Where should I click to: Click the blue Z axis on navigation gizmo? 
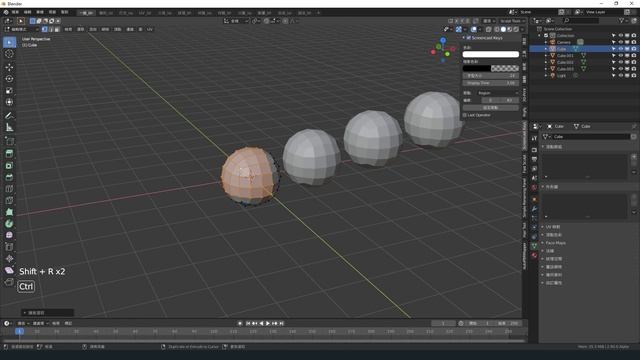coord(443,40)
